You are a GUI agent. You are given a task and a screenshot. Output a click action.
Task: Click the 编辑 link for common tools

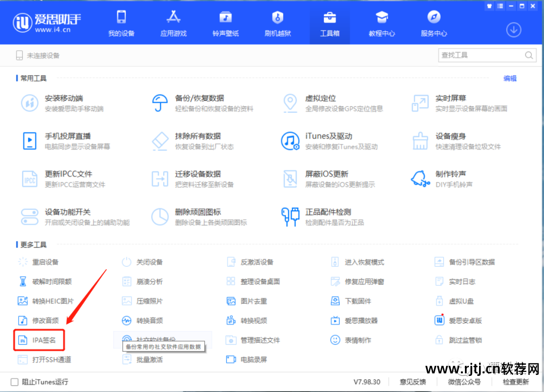(x=509, y=79)
